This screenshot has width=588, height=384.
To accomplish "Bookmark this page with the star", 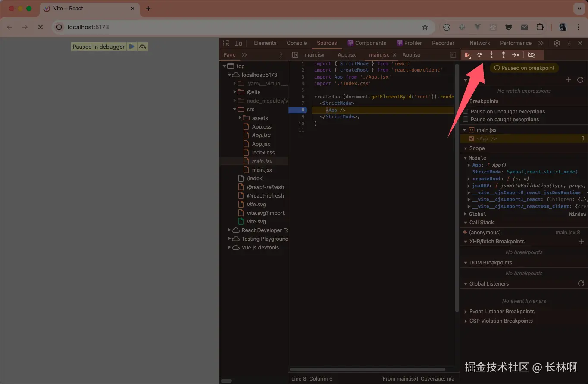I will (x=425, y=27).
